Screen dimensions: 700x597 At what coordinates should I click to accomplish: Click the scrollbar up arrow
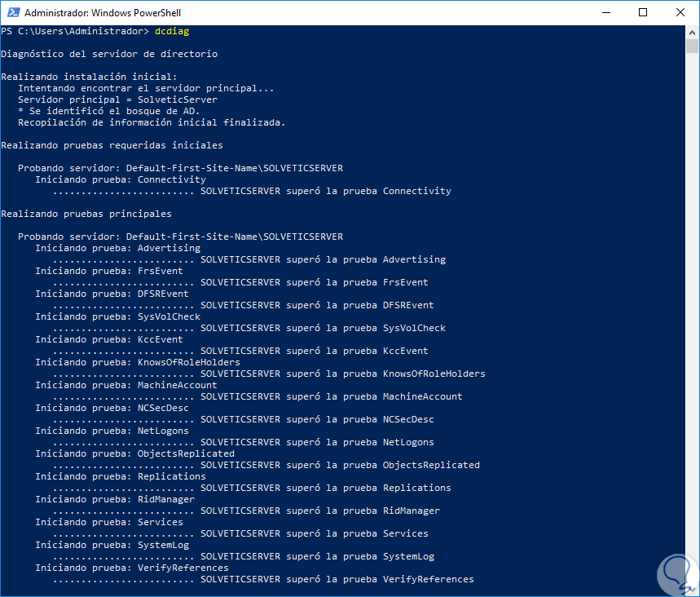click(x=692, y=32)
